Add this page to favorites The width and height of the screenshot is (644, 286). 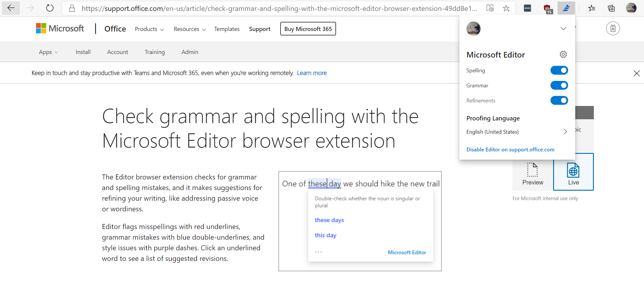506,8
